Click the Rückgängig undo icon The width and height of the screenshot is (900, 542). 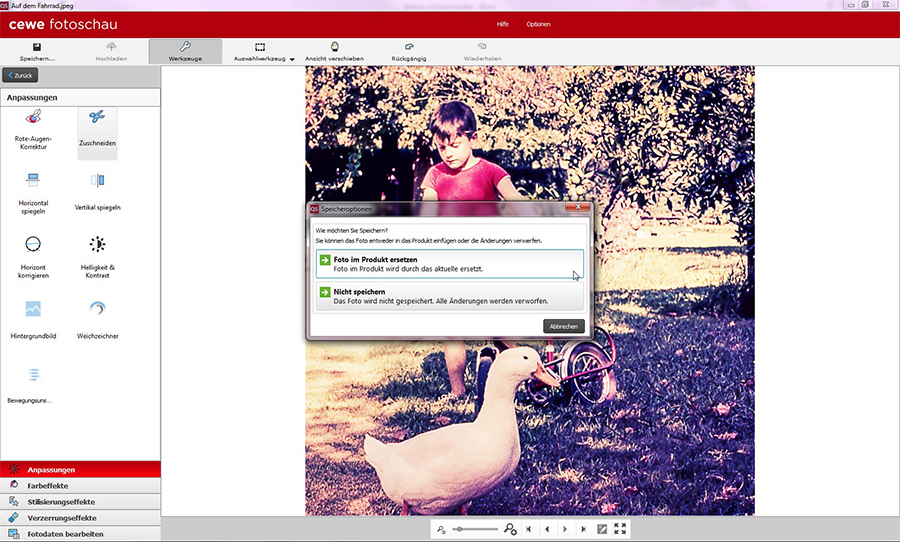click(x=409, y=47)
